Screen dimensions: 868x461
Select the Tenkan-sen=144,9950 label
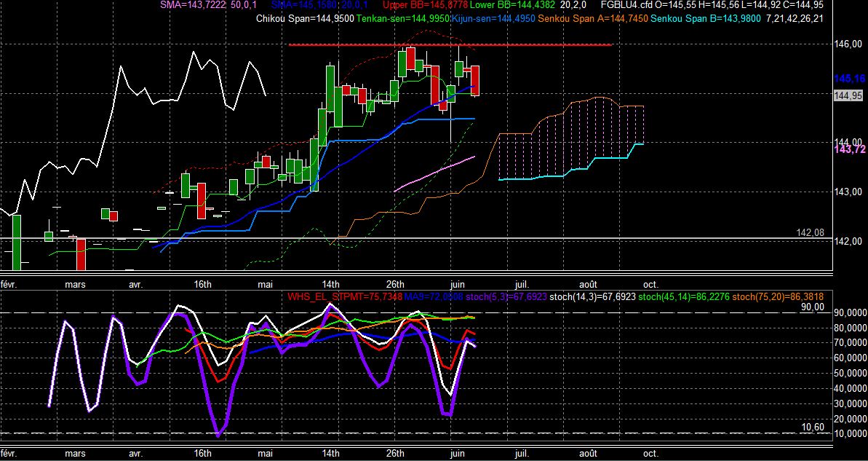pos(404,18)
